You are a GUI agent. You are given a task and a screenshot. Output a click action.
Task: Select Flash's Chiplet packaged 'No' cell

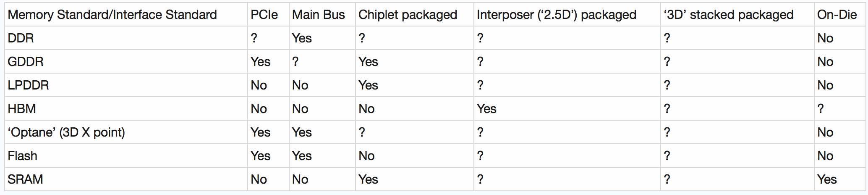366,156
